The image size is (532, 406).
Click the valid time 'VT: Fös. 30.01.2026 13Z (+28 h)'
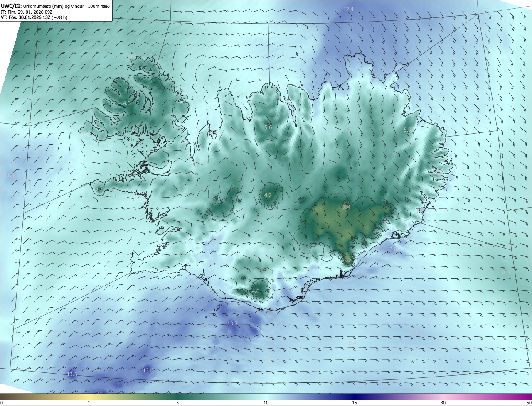(34, 17)
